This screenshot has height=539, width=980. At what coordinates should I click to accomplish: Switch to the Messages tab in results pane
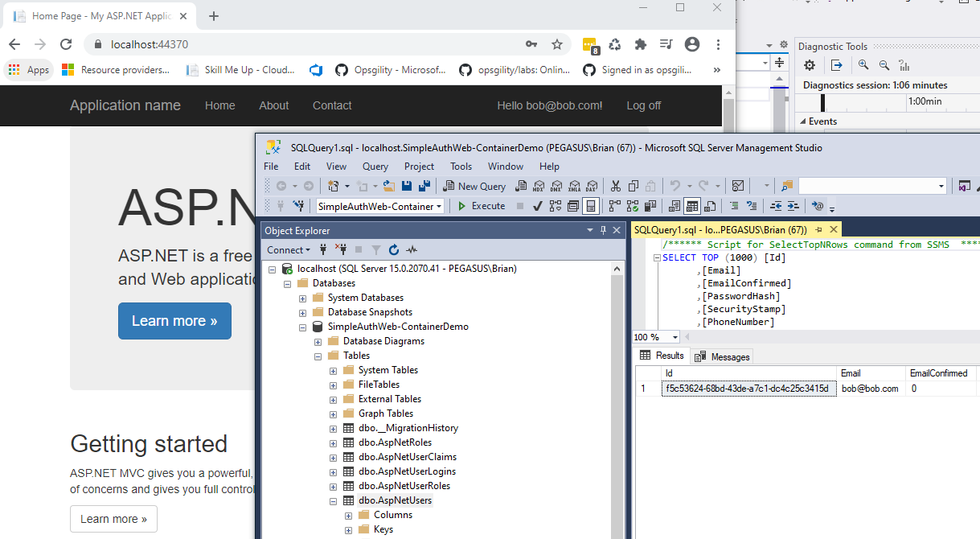pos(723,356)
